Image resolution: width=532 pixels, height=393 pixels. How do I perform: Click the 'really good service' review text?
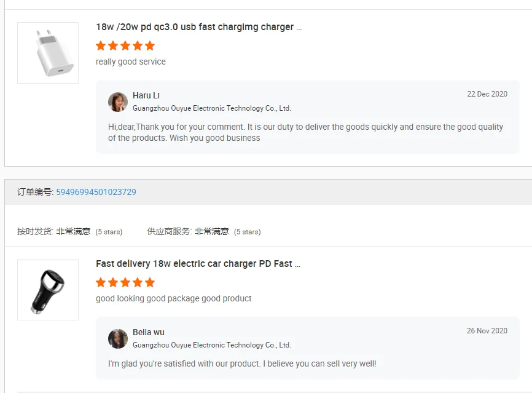(x=131, y=62)
